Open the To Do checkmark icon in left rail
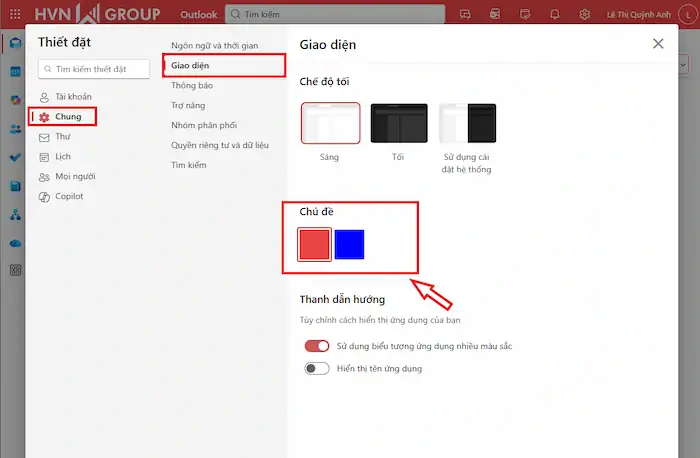700x458 pixels. [x=15, y=158]
